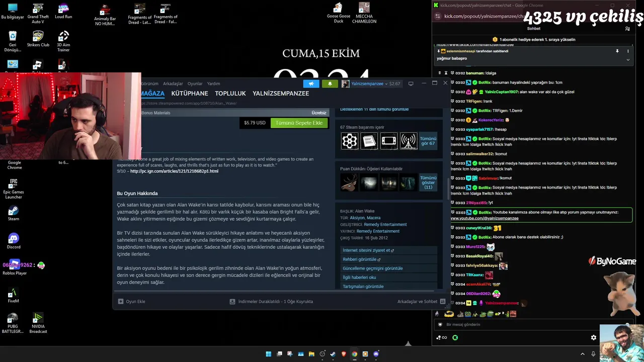This screenshot has width=644, height=362.
Task: Select the 3D Aim Trainer desktop icon
Action: (63, 42)
